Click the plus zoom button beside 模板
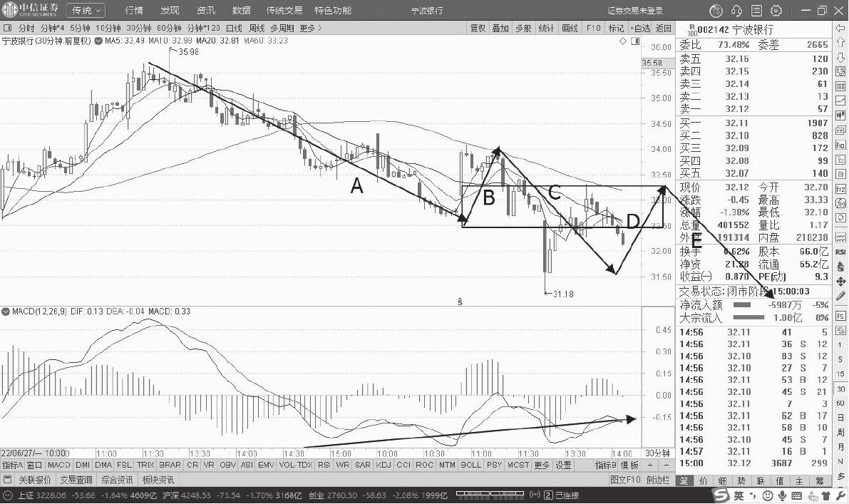The image size is (849, 504). click(x=650, y=465)
